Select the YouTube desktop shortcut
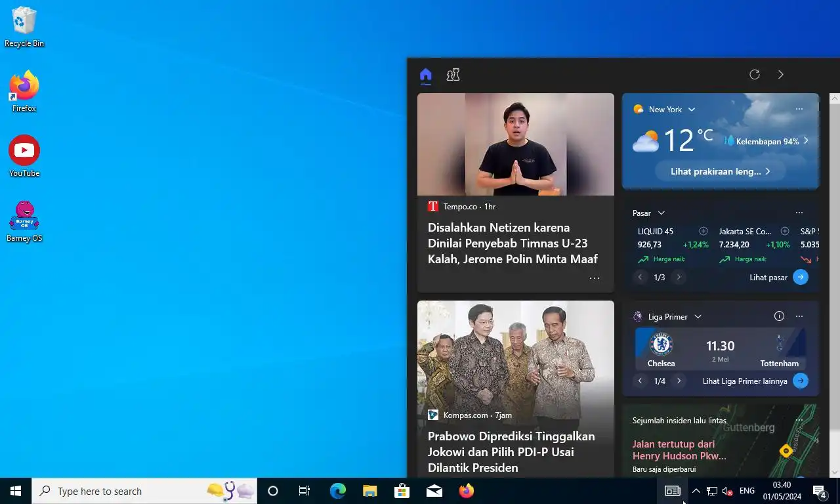 click(24, 156)
